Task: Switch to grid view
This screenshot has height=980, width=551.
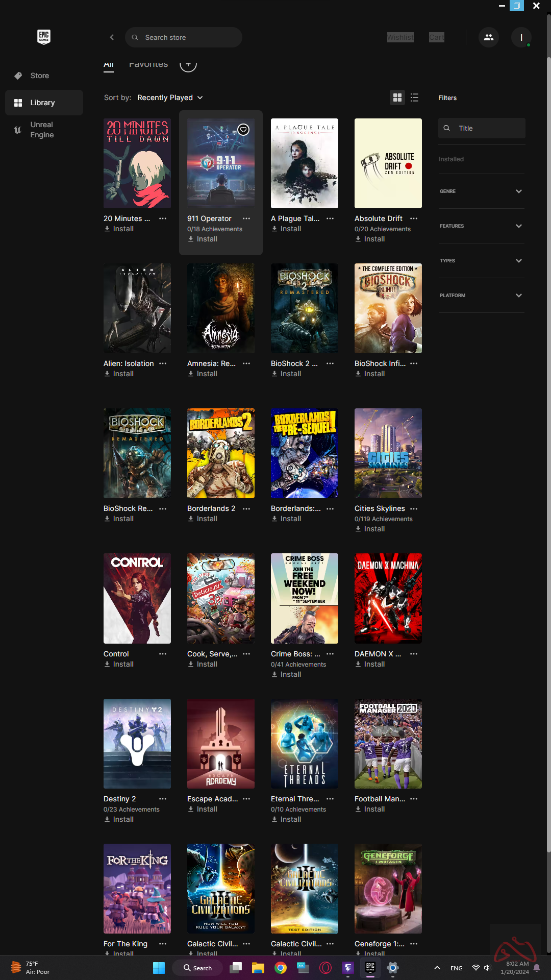Action: (x=397, y=97)
